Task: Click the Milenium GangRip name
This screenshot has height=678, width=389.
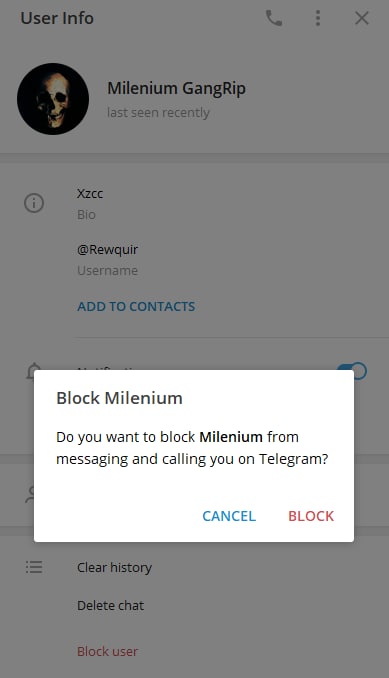Action: (176, 88)
